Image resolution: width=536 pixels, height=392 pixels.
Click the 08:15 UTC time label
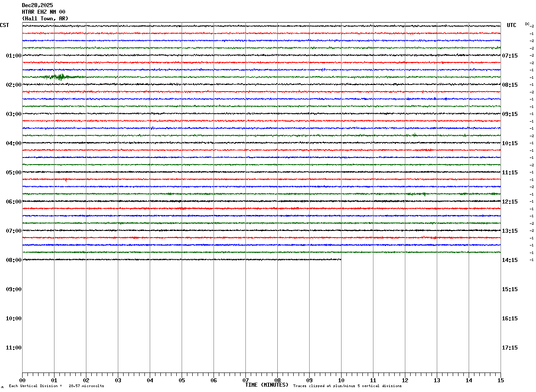(x=510, y=85)
